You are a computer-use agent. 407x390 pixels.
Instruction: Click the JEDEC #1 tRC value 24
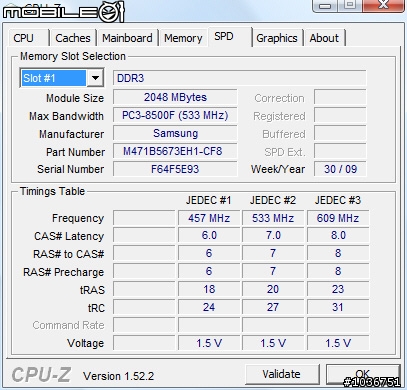coord(209,307)
